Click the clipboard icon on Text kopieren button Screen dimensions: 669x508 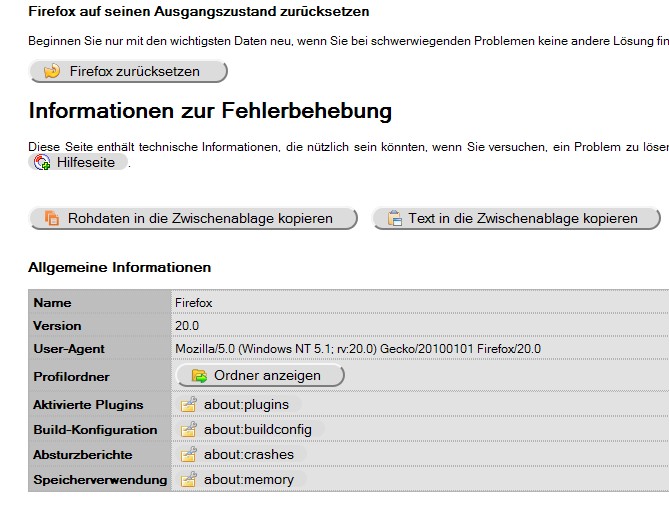[x=394, y=218]
